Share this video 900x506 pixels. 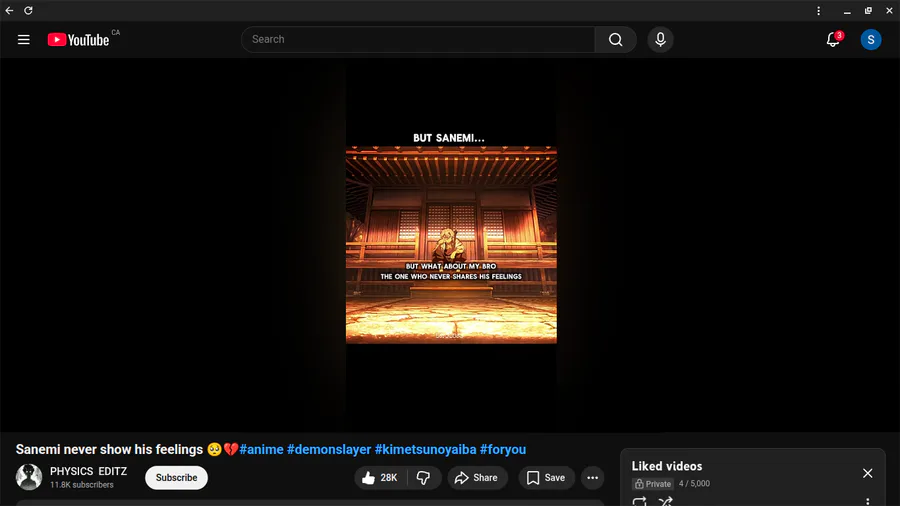click(x=476, y=477)
